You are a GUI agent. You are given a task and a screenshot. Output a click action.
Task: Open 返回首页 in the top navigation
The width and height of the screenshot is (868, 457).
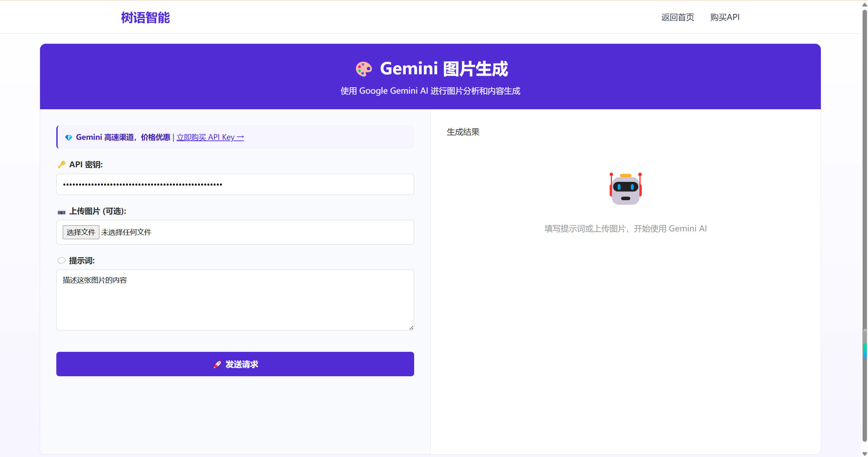click(x=677, y=17)
